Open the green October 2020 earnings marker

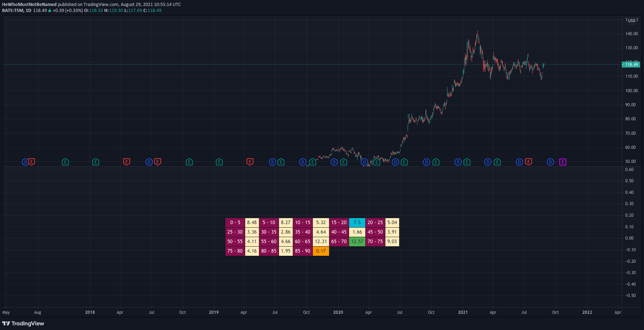(x=436, y=162)
